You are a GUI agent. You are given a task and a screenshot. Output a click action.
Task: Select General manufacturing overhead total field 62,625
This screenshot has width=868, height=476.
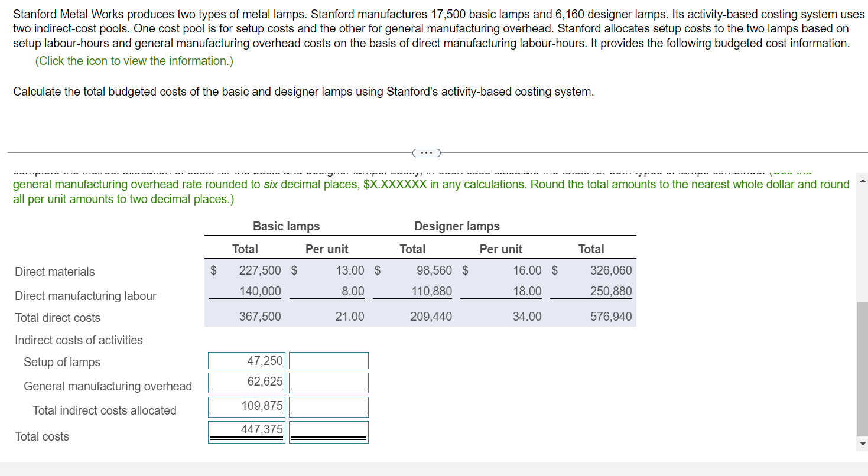pos(246,383)
